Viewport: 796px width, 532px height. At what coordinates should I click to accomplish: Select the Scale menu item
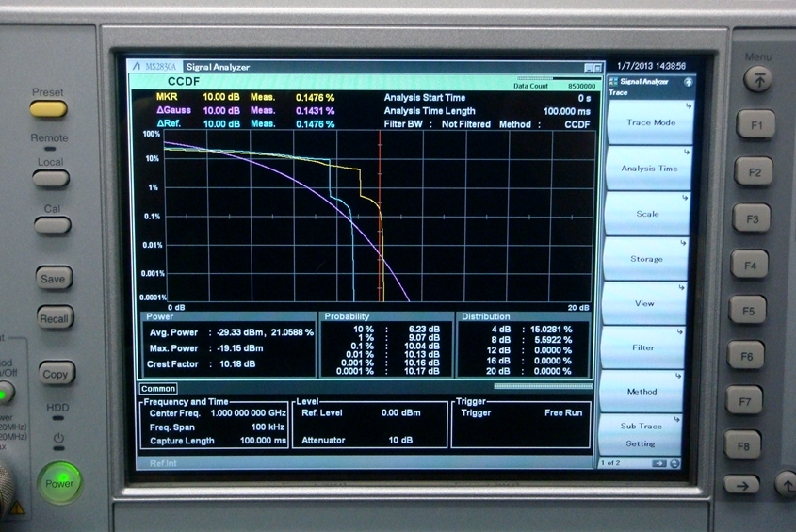pos(648,214)
